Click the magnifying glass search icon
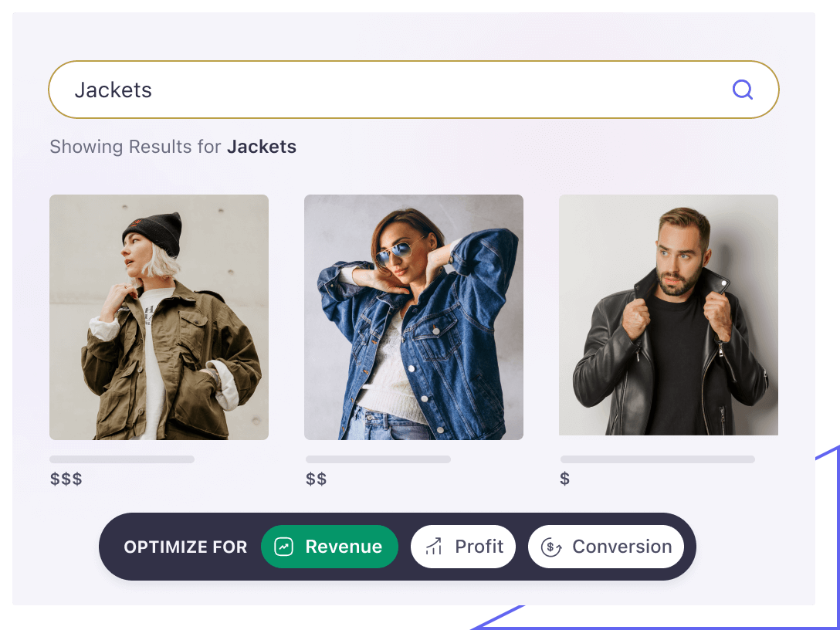Image resolution: width=840 pixels, height=630 pixels. (743, 90)
